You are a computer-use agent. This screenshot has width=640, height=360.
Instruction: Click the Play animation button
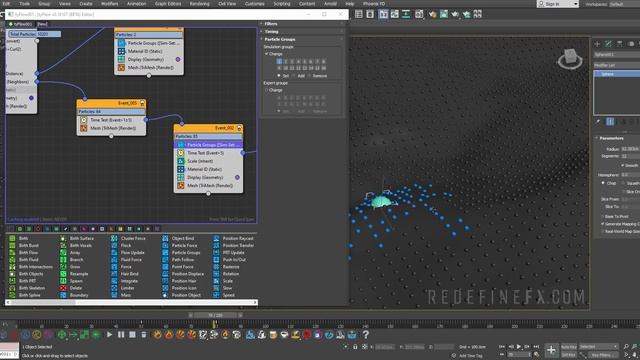tap(519, 347)
